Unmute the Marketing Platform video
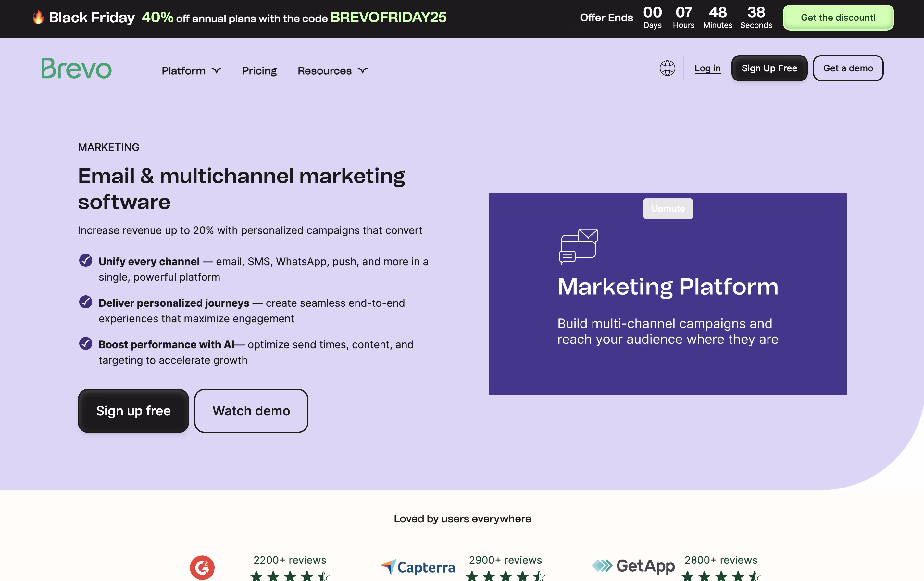The width and height of the screenshot is (924, 581). coord(667,209)
